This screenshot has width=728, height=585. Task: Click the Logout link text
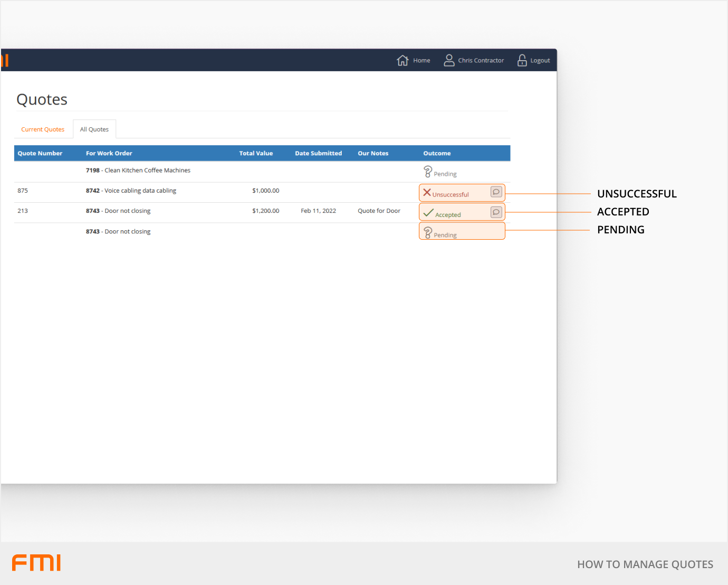point(540,61)
